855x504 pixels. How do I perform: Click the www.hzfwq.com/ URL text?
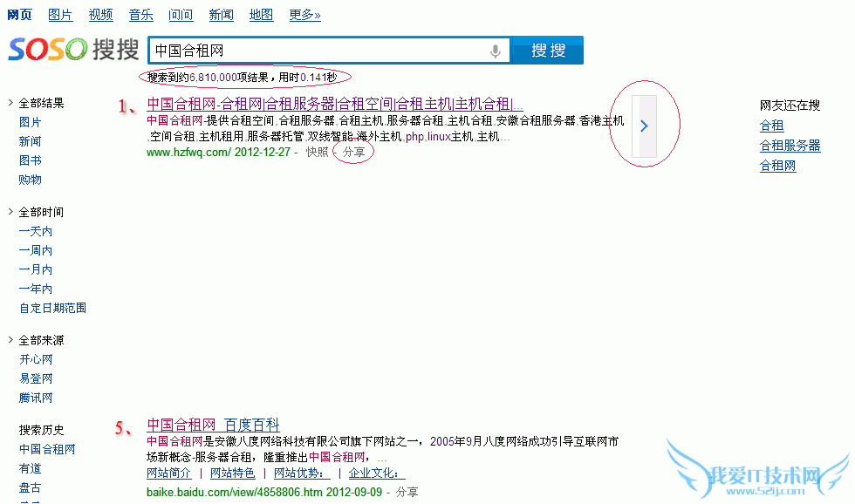click(188, 152)
